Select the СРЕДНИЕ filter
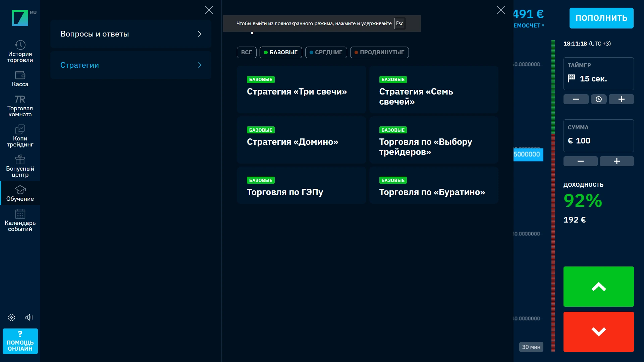This screenshot has width=644, height=362. coord(326,52)
